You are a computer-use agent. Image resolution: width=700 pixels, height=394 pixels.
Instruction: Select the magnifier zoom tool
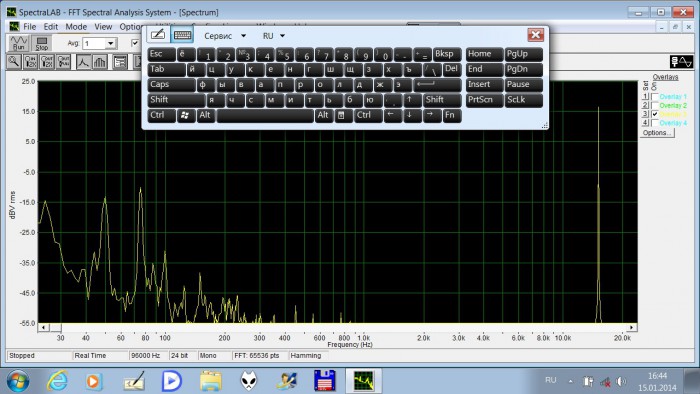(14, 62)
